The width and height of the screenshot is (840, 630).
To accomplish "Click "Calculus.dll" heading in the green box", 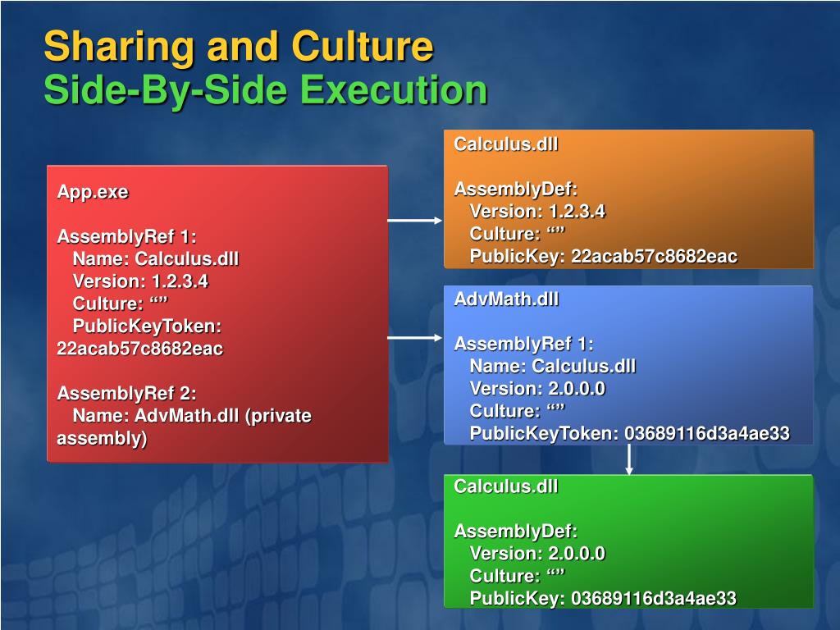I will coord(505,486).
